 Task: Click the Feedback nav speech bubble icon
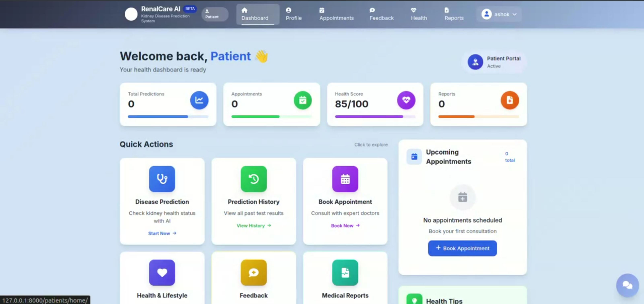point(372,10)
